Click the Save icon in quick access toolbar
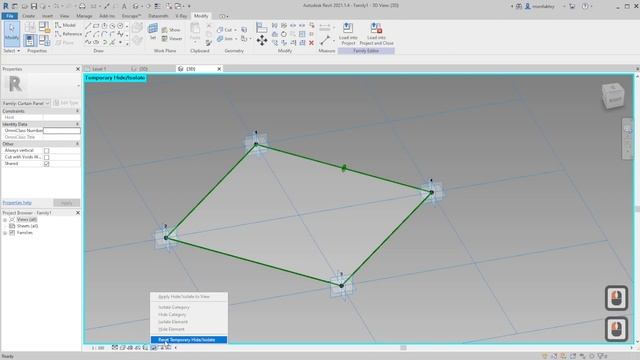This screenshot has width=640, height=360. pyautogui.click(x=34, y=6)
